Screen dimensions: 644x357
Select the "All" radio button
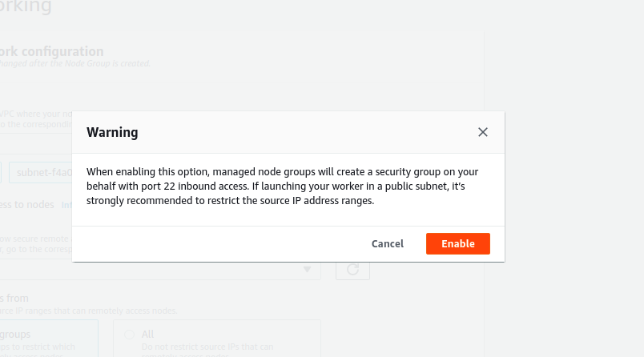[130, 335]
